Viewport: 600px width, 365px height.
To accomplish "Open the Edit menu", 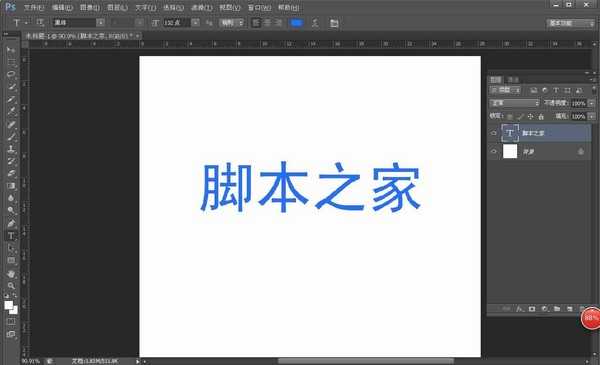I will (62, 7).
